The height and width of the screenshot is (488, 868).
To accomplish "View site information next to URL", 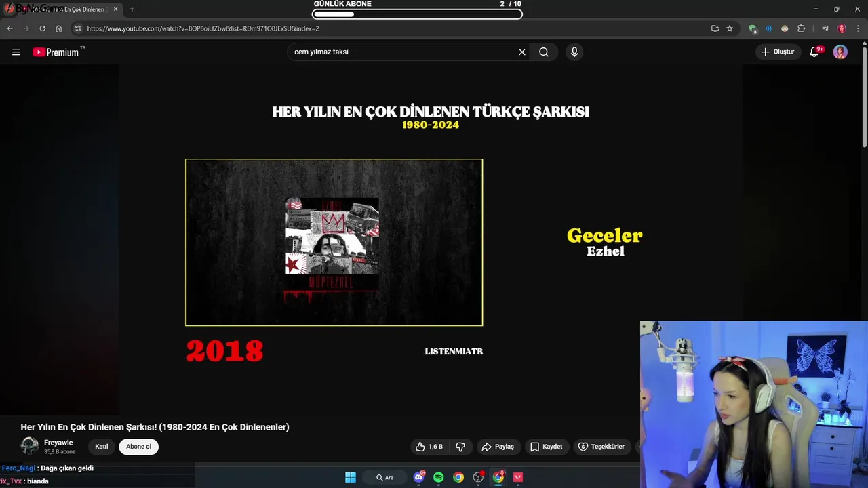I will [78, 28].
